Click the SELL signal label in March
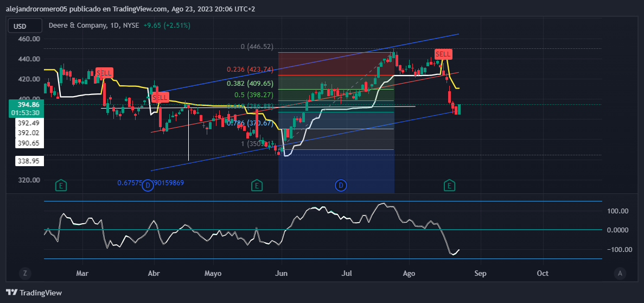 pos(104,73)
